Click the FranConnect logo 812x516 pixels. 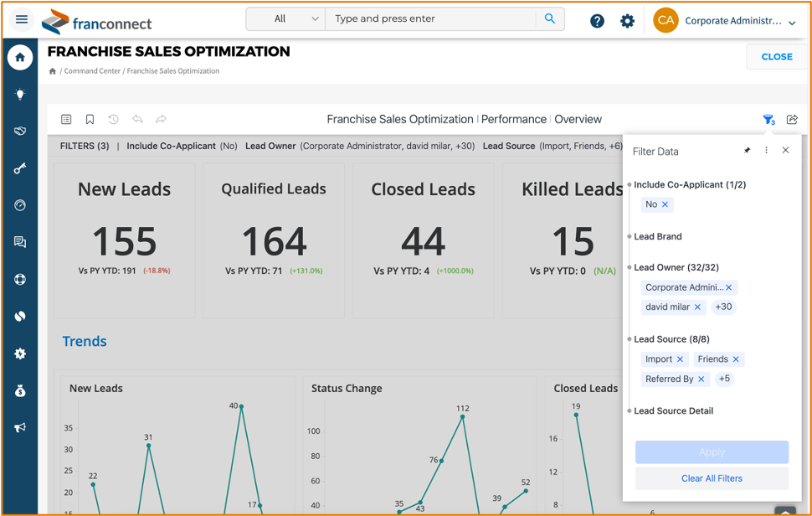tap(96, 22)
